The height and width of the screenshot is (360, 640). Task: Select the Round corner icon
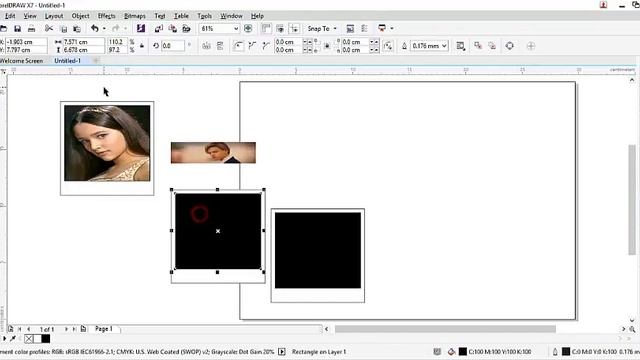point(238,46)
